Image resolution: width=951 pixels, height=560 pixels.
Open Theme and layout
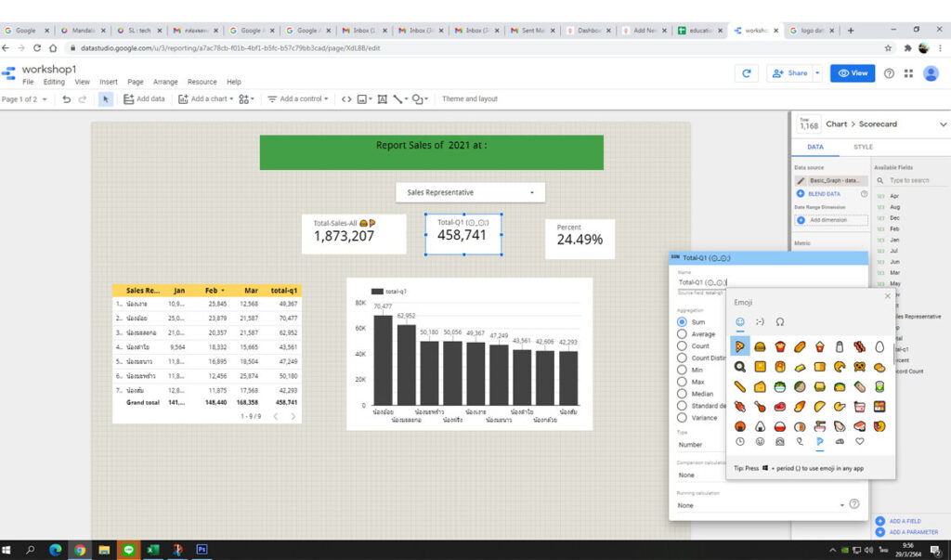pyautogui.click(x=469, y=98)
